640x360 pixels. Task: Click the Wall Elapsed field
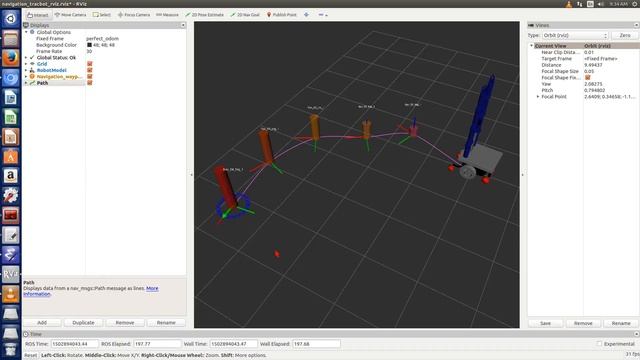(x=316, y=344)
